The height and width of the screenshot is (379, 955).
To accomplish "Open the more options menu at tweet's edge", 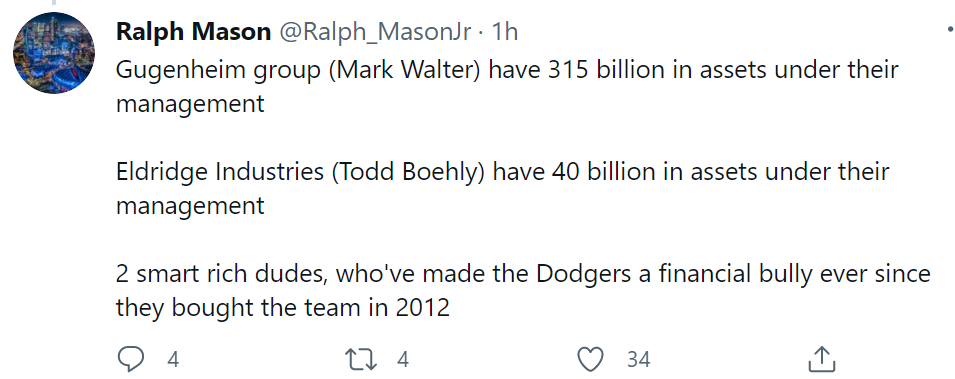I will 950,29.
